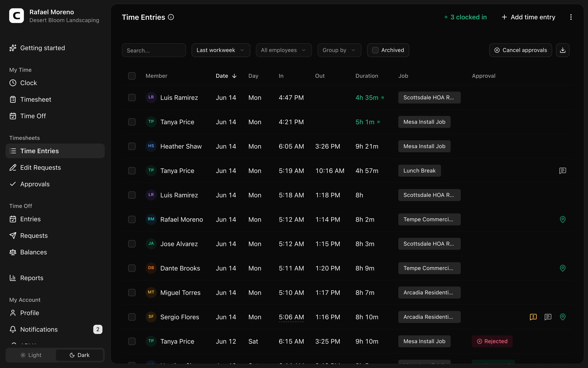Viewport: 588px width, 368px height.
Task: Go to Clock page in sidebar
Action: [55, 83]
